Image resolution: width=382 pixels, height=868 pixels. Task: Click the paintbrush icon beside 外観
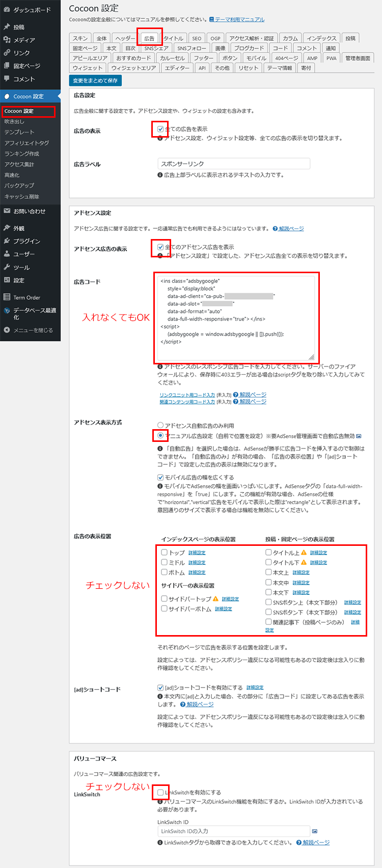point(7,228)
